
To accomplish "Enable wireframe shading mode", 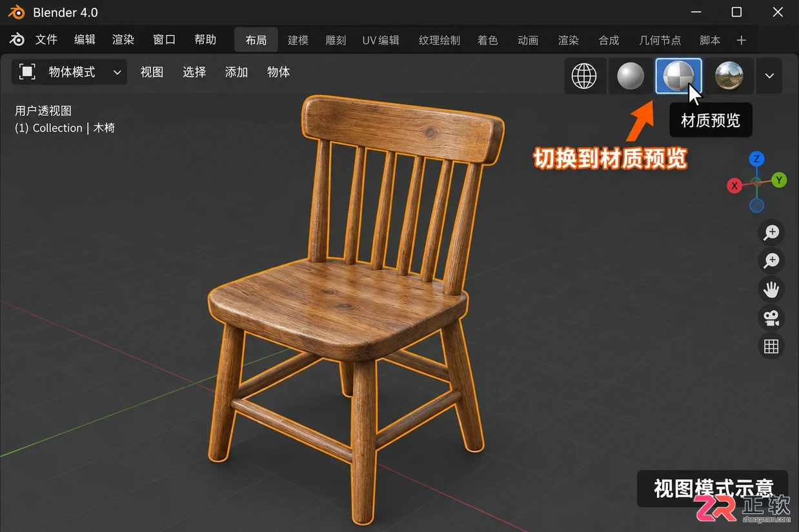I will [x=585, y=76].
